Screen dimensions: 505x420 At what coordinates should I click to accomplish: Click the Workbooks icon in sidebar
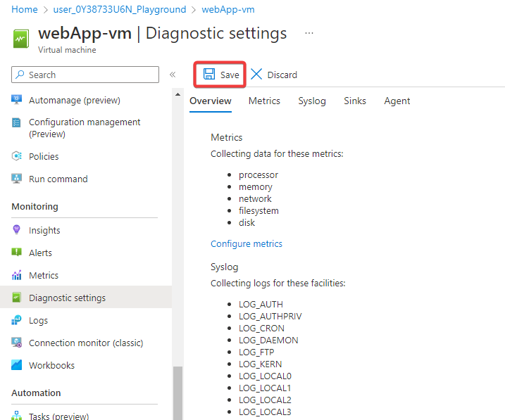(x=17, y=365)
